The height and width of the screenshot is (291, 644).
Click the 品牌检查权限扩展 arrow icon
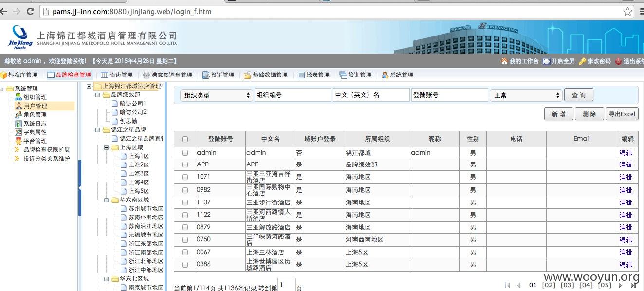tap(18, 150)
